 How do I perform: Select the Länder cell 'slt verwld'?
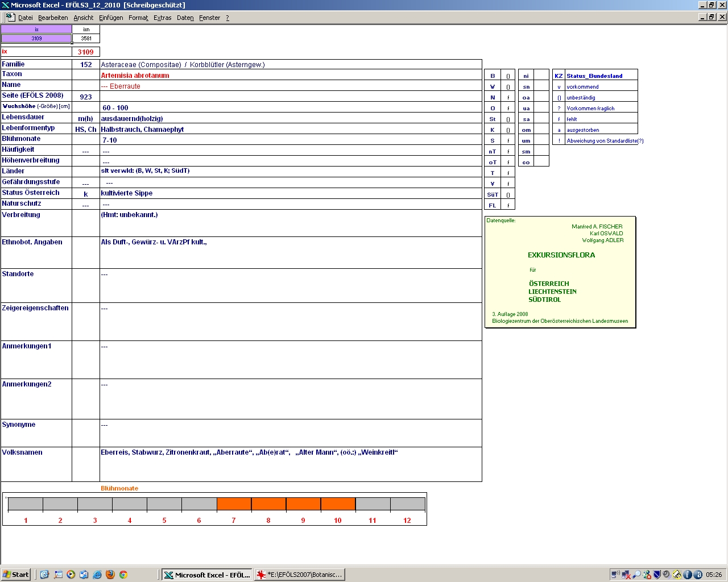(x=291, y=171)
